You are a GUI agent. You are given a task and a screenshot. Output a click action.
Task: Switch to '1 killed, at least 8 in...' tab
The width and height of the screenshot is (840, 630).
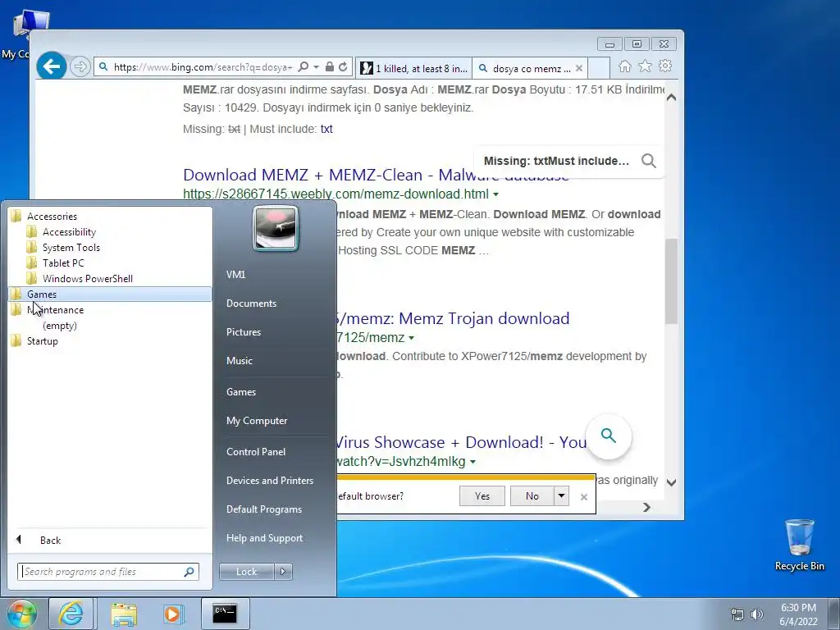413,68
